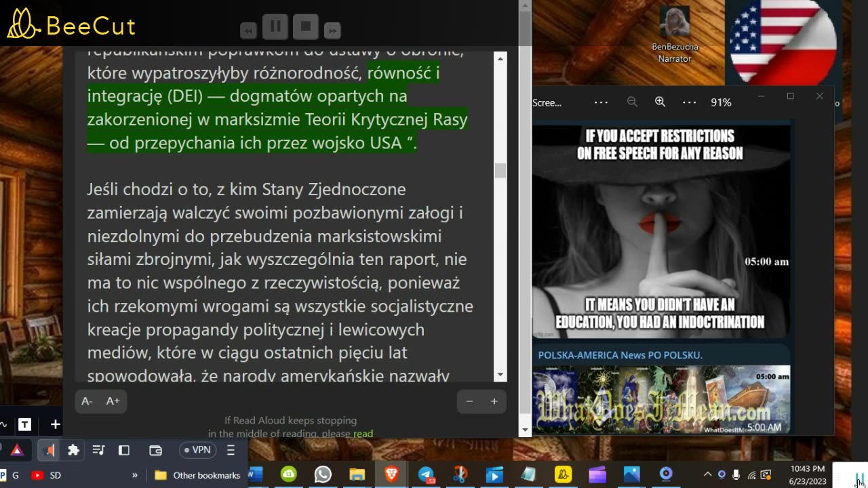Open the scissors snipping app in taskbar
Viewport: 868px width, 488px height.
pyautogui.click(x=460, y=474)
